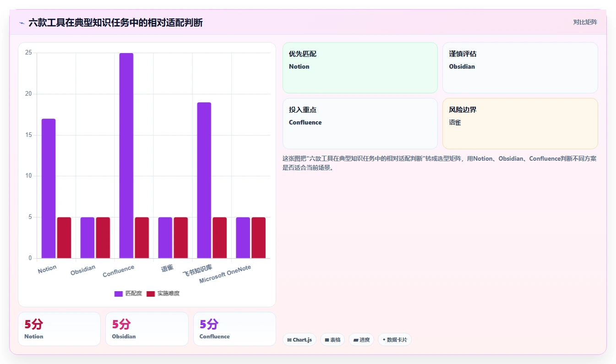Screen dimensions: 616x364
Task: Click the Notion red 实施难度 bar
Action: tap(64, 238)
